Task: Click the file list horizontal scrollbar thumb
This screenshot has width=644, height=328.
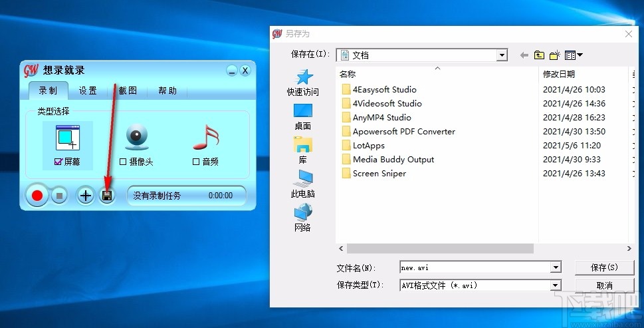Action: [440, 249]
